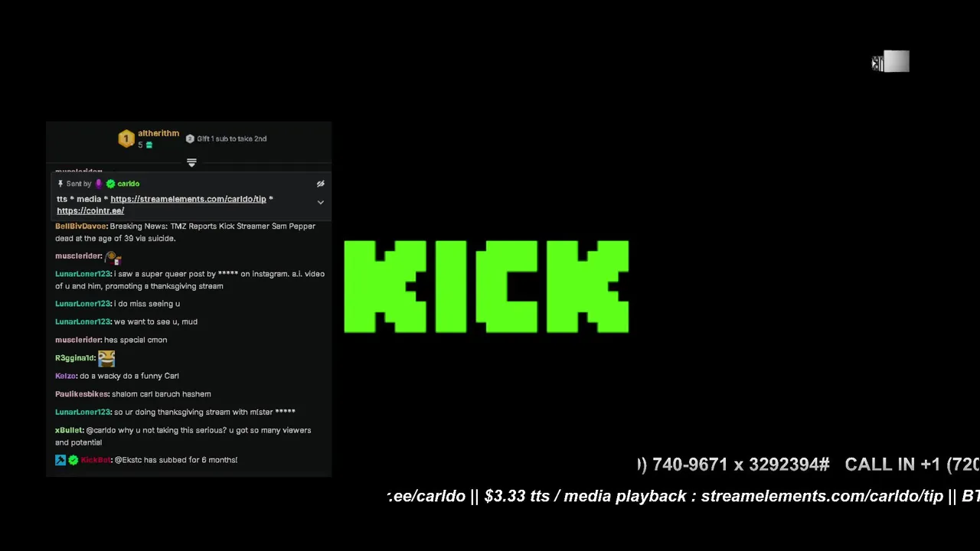The width and height of the screenshot is (980, 551).
Task: Click the gold rank 1 leaderboard badge
Action: [126, 139]
